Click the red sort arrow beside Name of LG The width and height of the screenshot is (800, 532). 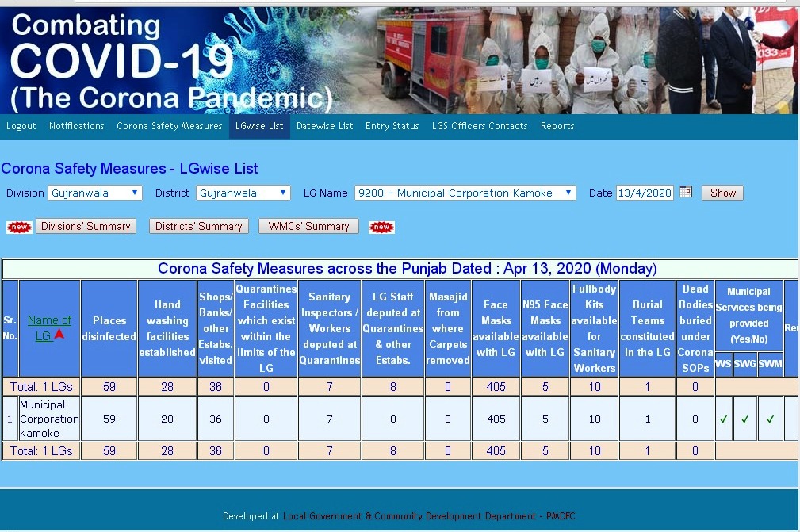59,334
